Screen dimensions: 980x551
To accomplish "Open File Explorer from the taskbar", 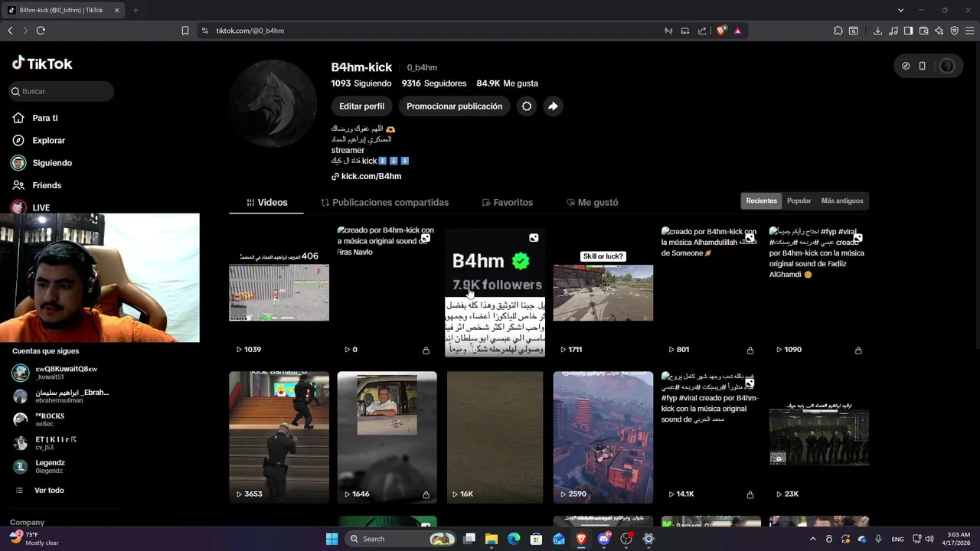I will [x=492, y=539].
